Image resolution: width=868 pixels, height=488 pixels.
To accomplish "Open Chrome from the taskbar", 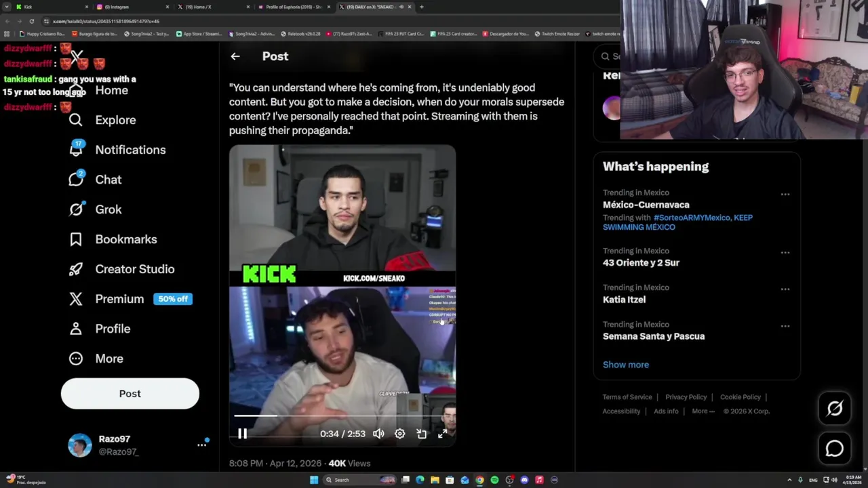I will (479, 480).
